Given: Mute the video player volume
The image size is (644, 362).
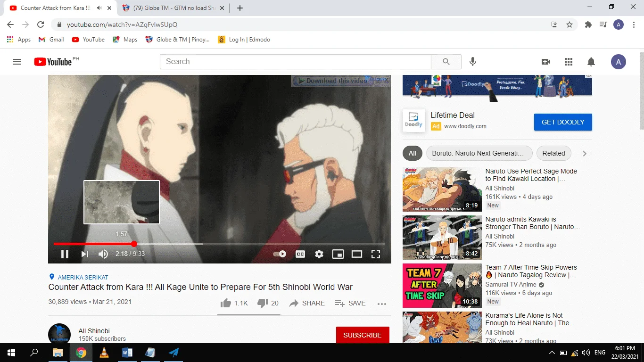Looking at the screenshot, I should tap(103, 254).
